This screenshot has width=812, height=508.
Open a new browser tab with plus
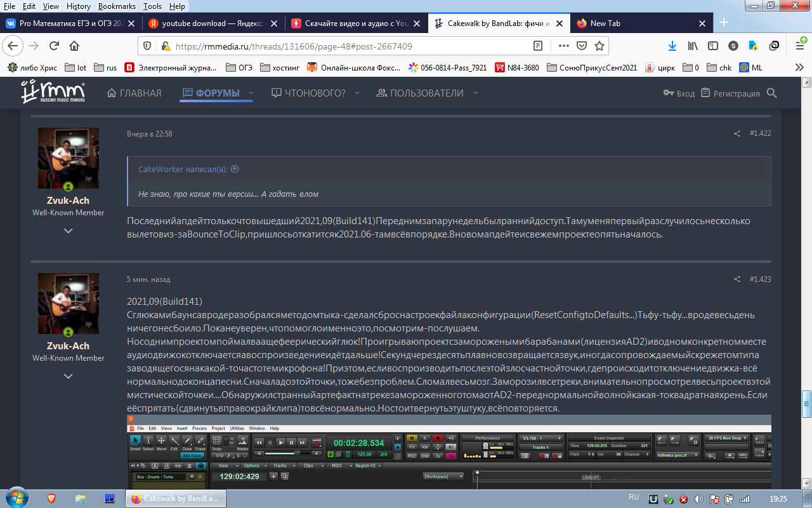click(724, 23)
